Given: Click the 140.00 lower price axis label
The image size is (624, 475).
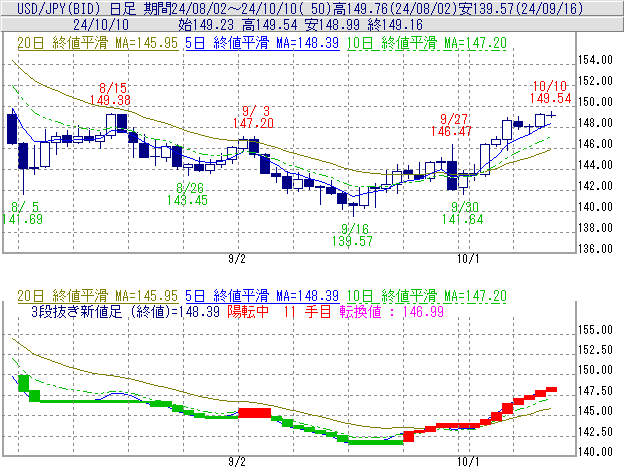Looking at the screenshot, I should tap(595, 452).
